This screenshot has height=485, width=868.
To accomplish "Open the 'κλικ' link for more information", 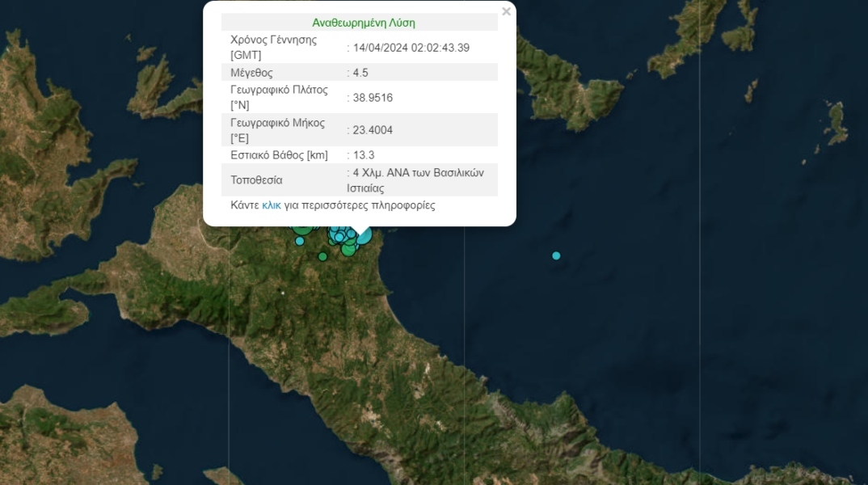I will click(x=272, y=205).
